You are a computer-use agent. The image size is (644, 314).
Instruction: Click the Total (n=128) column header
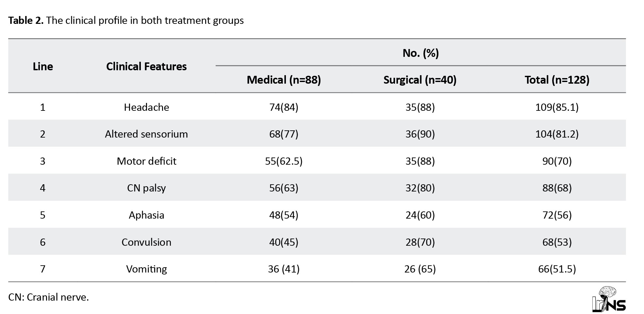click(x=557, y=80)
